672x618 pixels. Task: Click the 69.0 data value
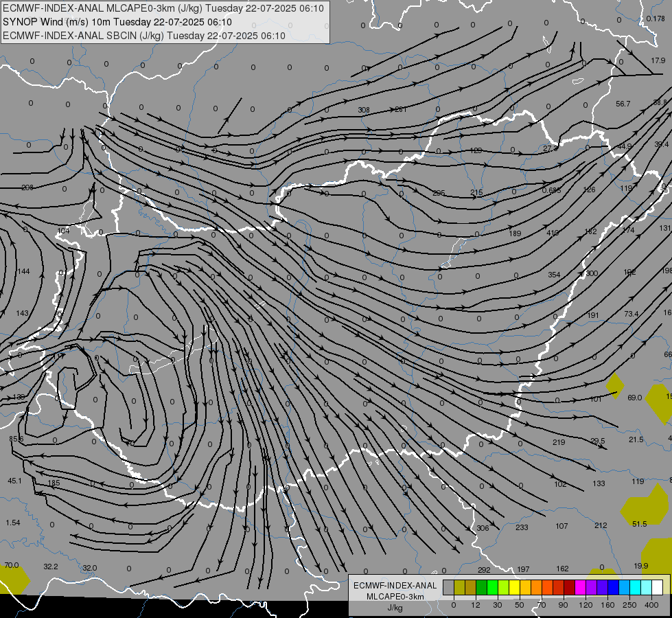[x=634, y=398]
